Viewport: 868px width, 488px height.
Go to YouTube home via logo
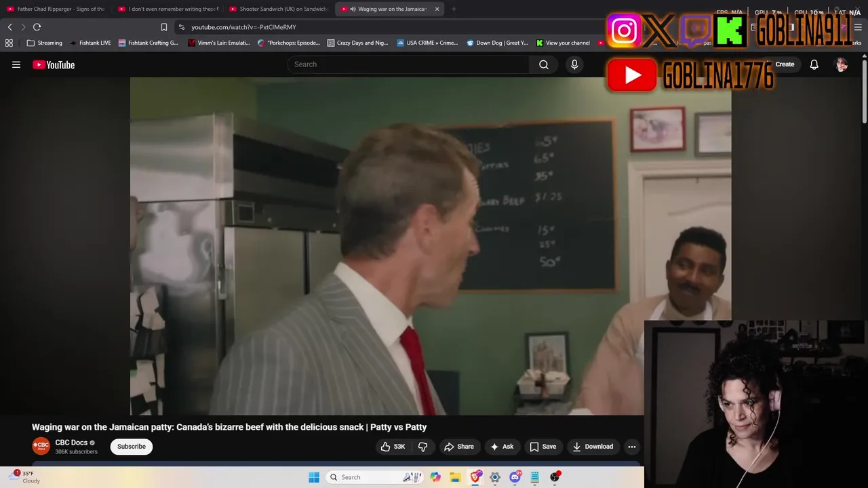coord(54,64)
